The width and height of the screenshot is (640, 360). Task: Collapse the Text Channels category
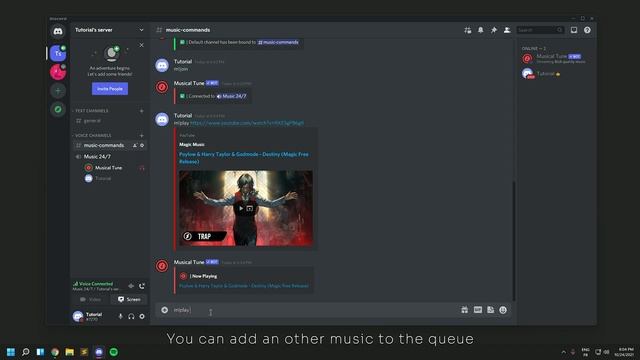pyautogui.click(x=91, y=111)
